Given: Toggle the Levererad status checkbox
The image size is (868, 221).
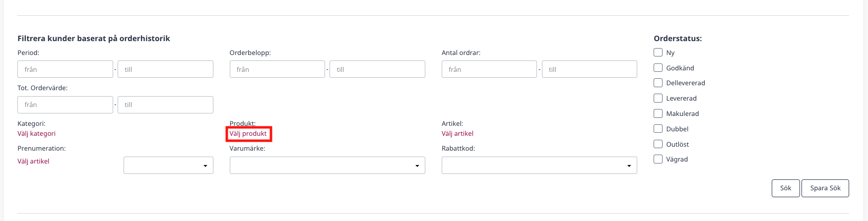Looking at the screenshot, I should (658, 98).
